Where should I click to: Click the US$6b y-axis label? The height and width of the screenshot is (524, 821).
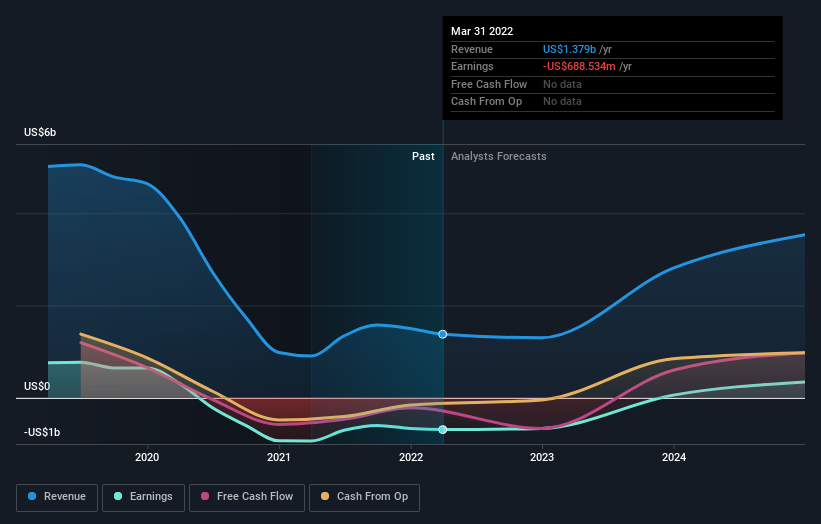[40, 132]
